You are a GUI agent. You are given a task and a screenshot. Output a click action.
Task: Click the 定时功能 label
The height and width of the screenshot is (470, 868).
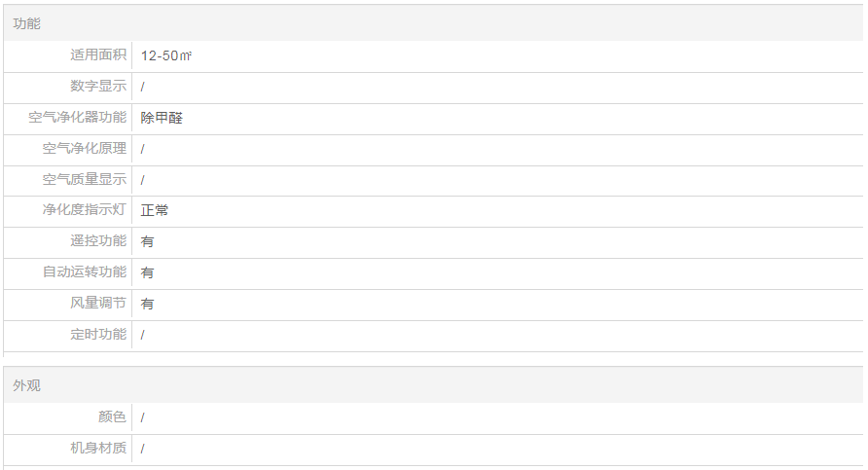[x=97, y=335]
